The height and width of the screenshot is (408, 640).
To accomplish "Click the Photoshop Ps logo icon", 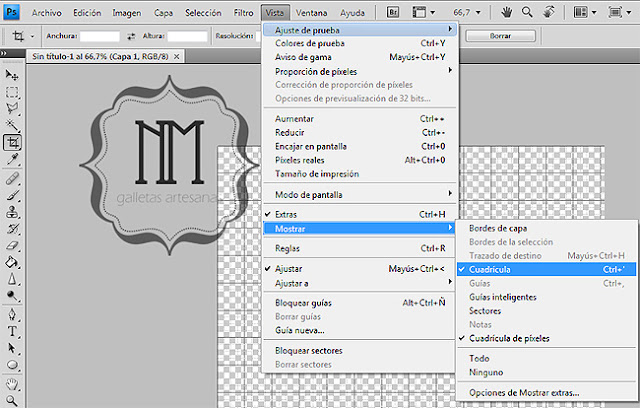I will [x=11, y=12].
